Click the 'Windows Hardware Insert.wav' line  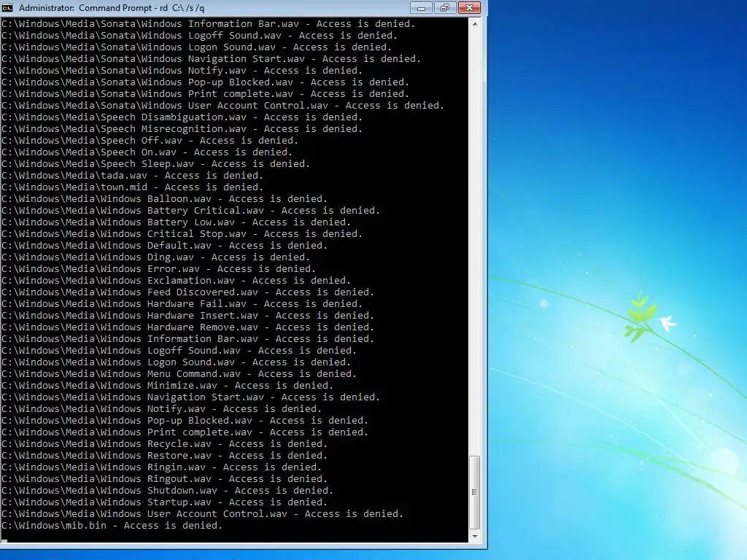(187, 316)
